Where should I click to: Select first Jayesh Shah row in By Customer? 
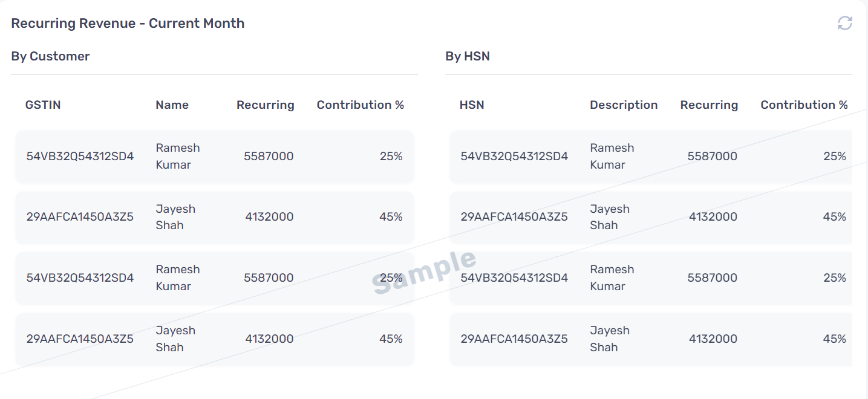(215, 217)
